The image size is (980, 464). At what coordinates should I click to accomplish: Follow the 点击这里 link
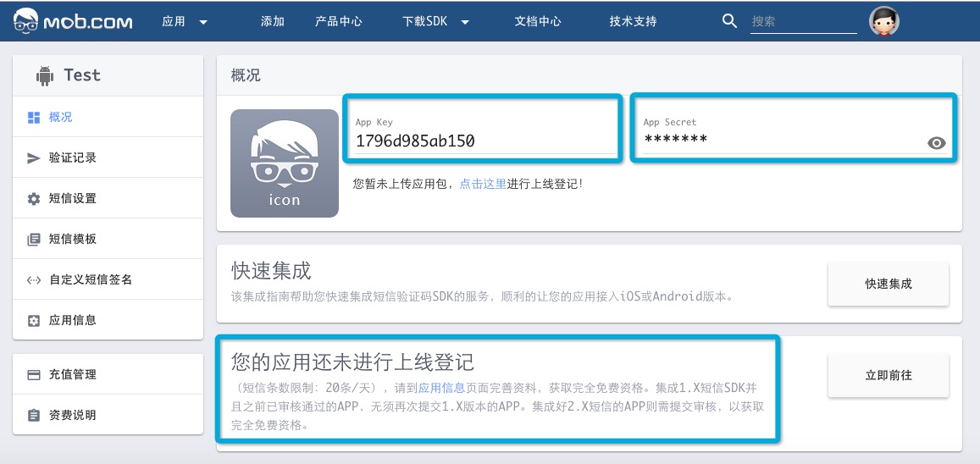pyautogui.click(x=483, y=184)
